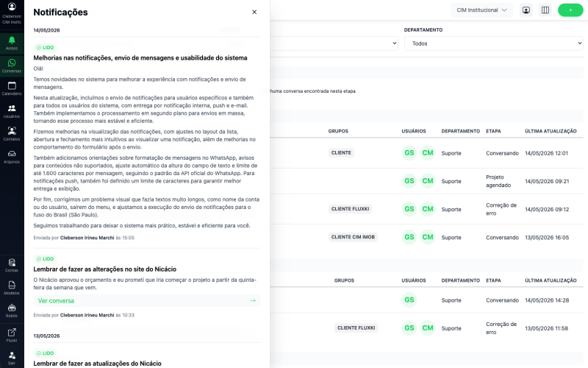Open the Departamento Todos dropdown
588x368 pixels.
pos(493,43)
